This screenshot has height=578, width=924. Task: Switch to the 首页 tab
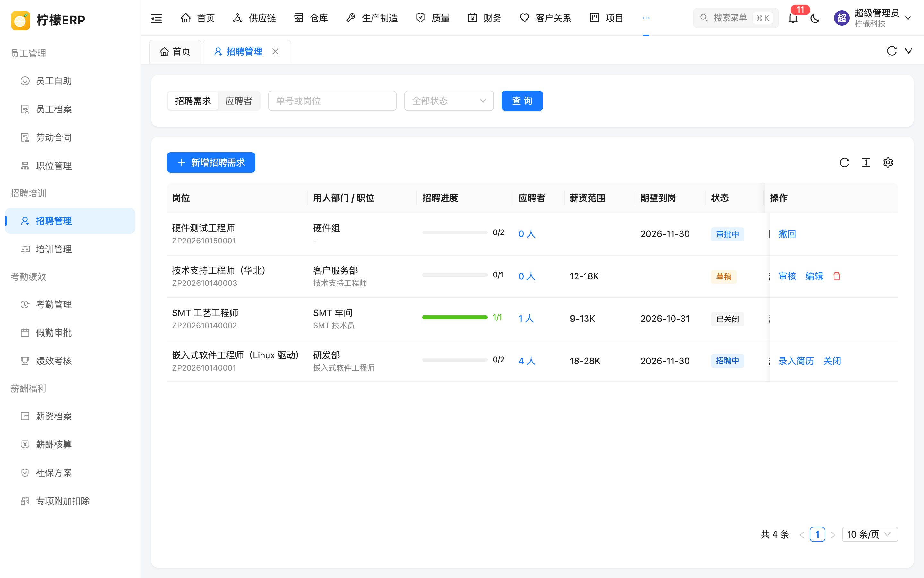point(175,52)
